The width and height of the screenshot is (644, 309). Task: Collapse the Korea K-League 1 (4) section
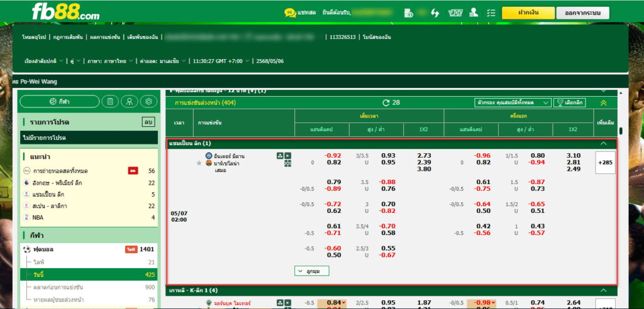click(x=603, y=291)
